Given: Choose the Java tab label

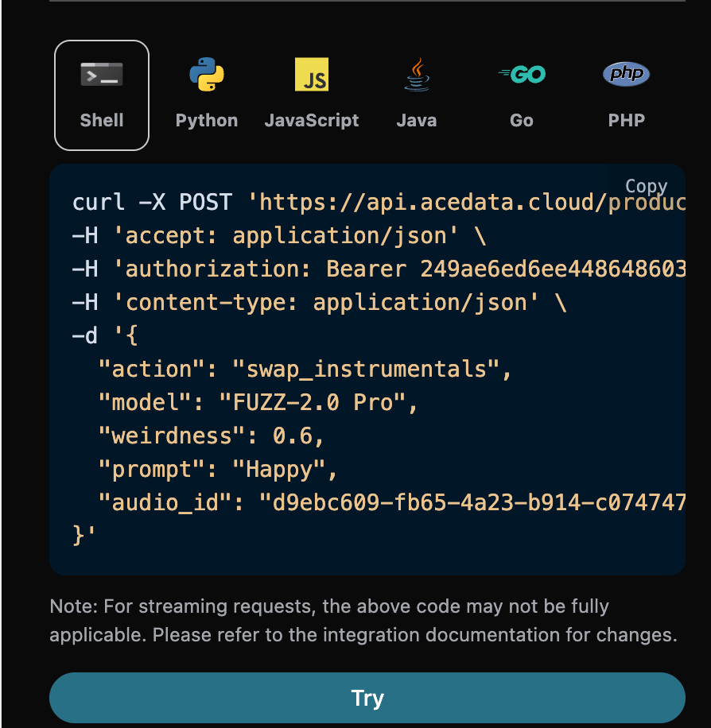Looking at the screenshot, I should pos(417,121).
